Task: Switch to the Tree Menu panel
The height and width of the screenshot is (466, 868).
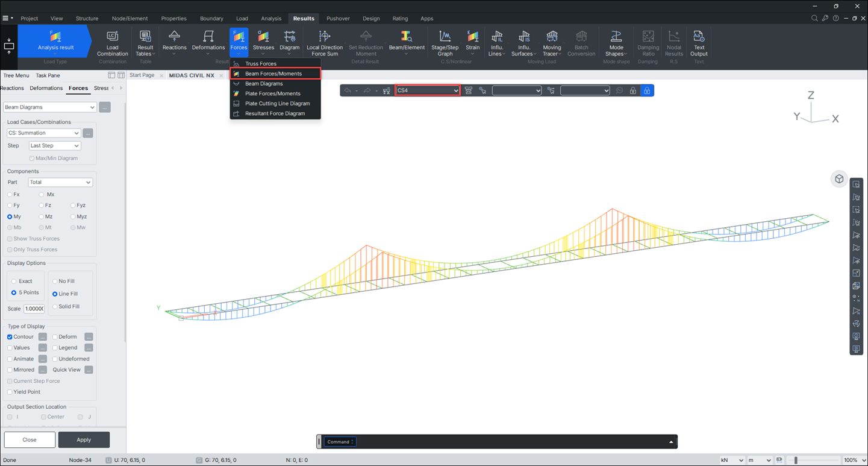Action: (x=16, y=75)
